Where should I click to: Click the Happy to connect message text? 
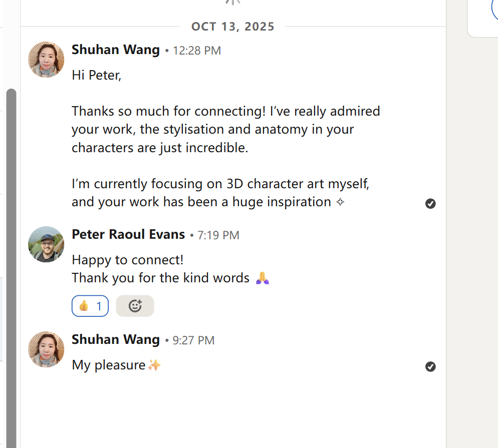(128, 260)
